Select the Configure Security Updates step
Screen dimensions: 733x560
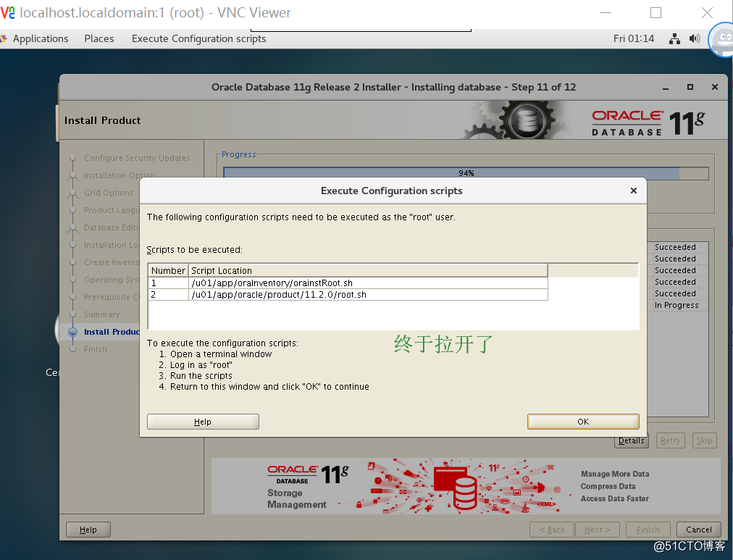[137, 158]
